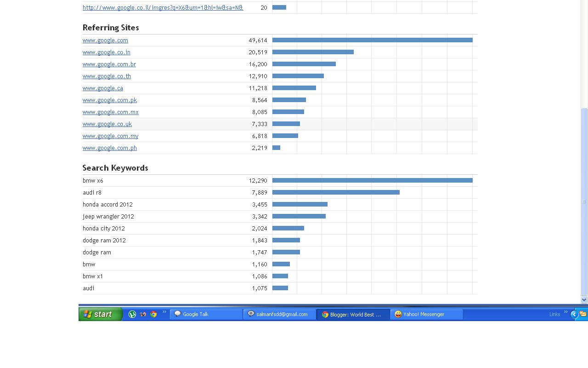Image resolution: width=588 pixels, height=368 pixels.
Task: Select the 'honda accord 2012' keyword
Action: coord(107,205)
